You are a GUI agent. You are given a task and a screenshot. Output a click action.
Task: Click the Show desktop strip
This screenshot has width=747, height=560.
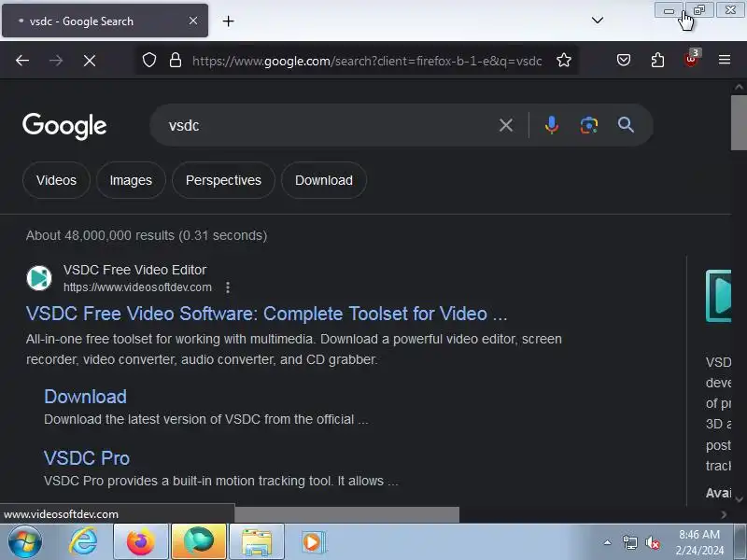click(x=740, y=542)
